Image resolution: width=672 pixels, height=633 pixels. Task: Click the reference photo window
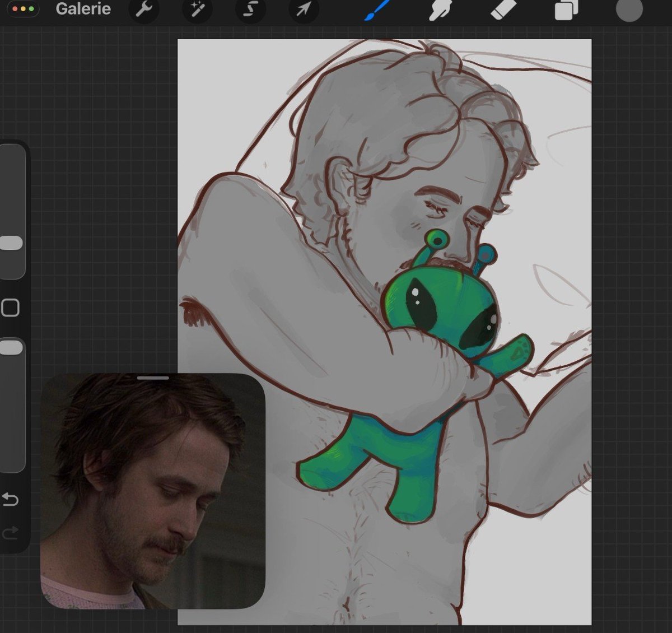(x=152, y=491)
